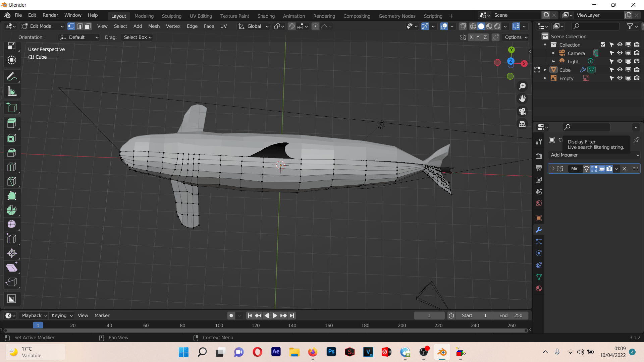Open the Keying popover

tap(62, 315)
